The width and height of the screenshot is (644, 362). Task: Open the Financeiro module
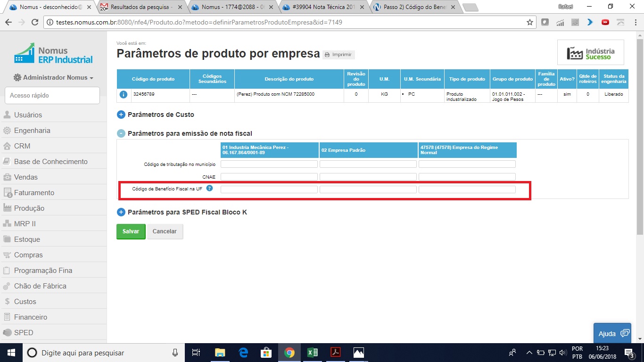pos(53,317)
